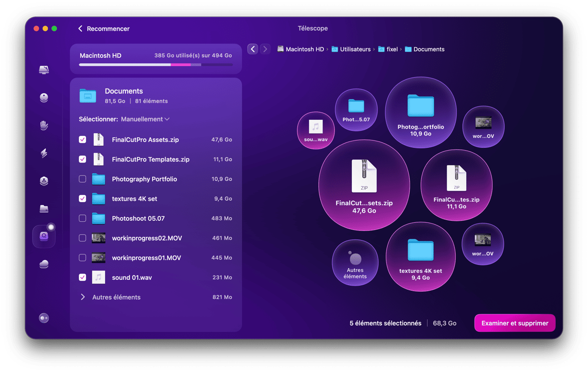The image size is (588, 372).
Task: Open the Files folder icon in sidebar
Action: pyautogui.click(x=44, y=209)
